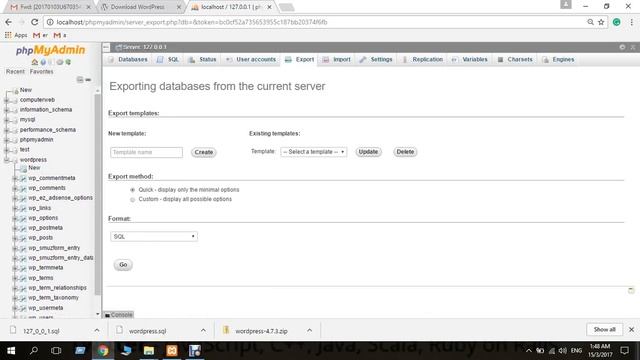Open XAMPP icon in taskbar

pyautogui.click(x=172, y=351)
